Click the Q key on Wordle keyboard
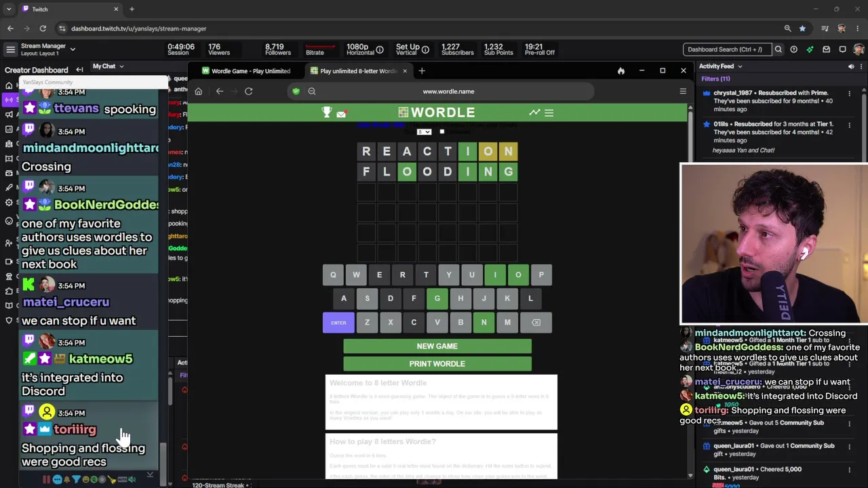This screenshot has height=488, width=868. point(333,275)
